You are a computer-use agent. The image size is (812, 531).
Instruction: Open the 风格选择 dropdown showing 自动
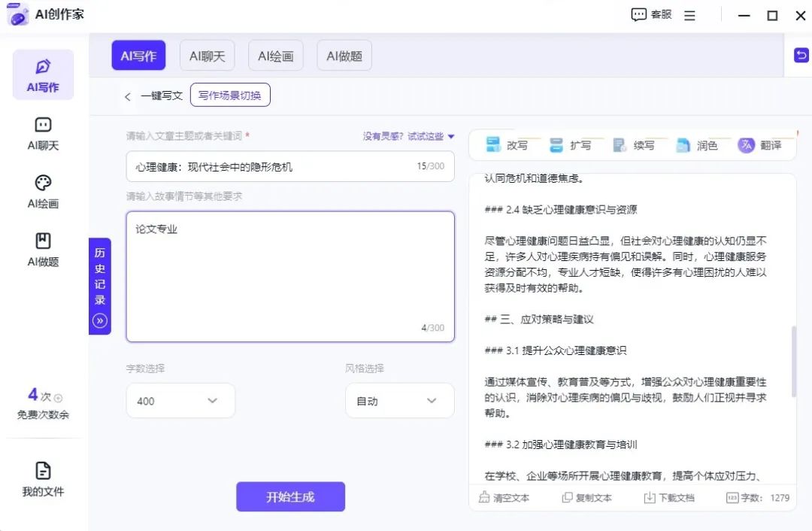400,401
